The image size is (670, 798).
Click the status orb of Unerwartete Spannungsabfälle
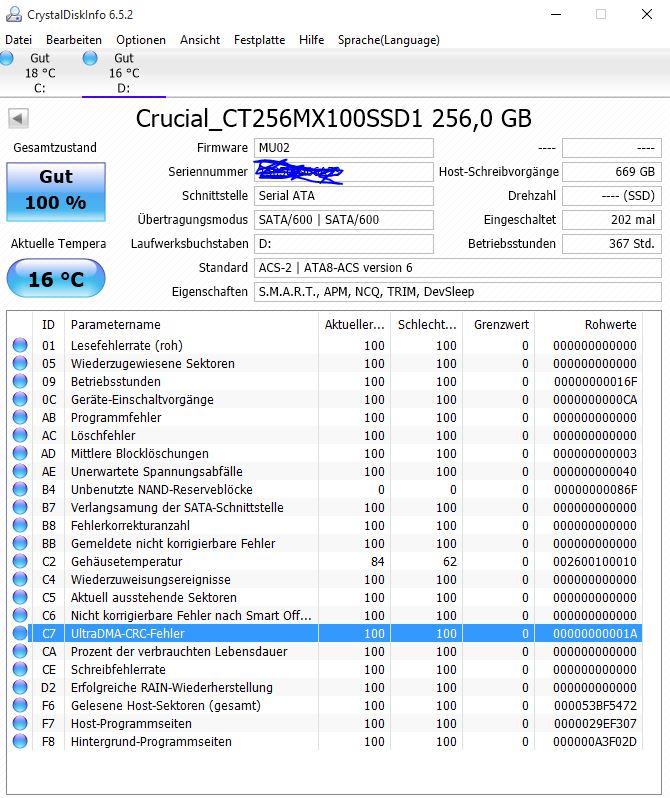tap(20, 471)
